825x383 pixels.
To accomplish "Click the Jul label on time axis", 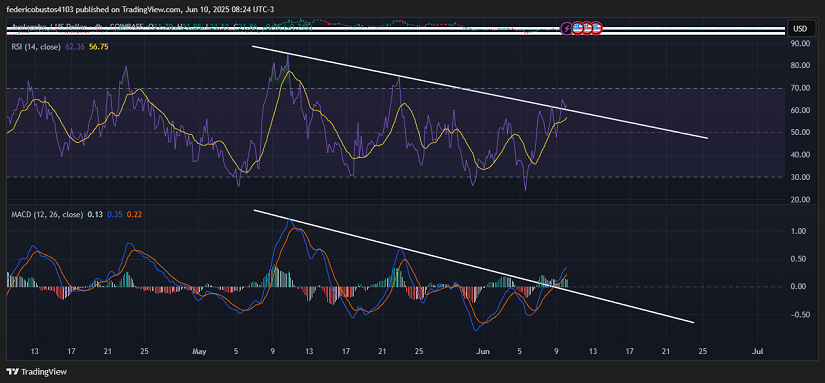I will coord(758,350).
